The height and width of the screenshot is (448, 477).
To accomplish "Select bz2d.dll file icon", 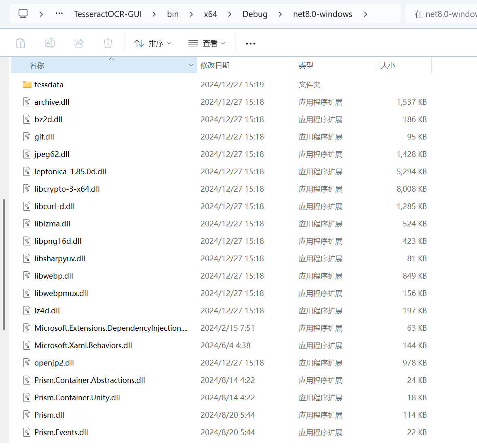I will point(27,119).
